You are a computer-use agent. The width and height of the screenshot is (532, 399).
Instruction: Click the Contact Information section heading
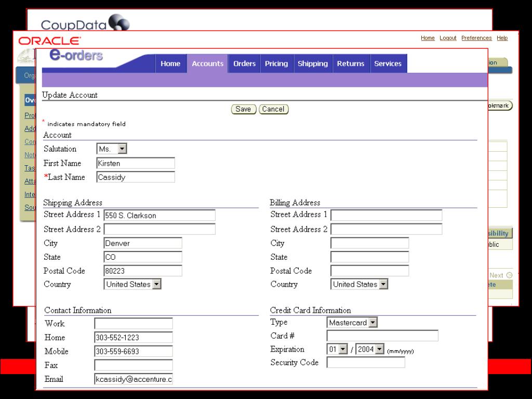tap(78, 310)
